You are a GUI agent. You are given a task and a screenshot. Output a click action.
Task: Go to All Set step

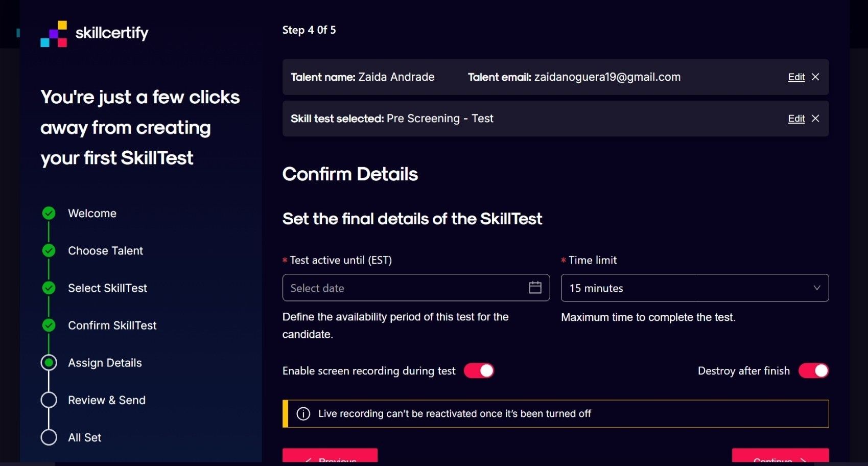click(85, 438)
